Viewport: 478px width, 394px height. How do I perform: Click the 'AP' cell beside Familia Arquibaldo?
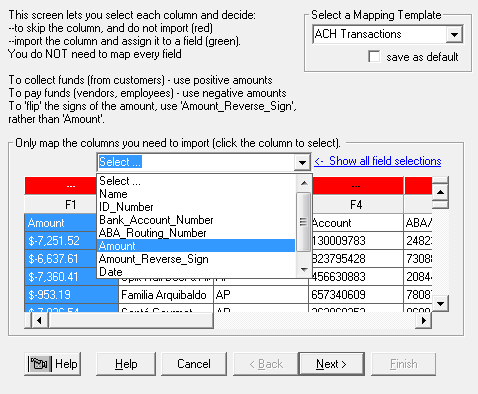[x=261, y=295]
